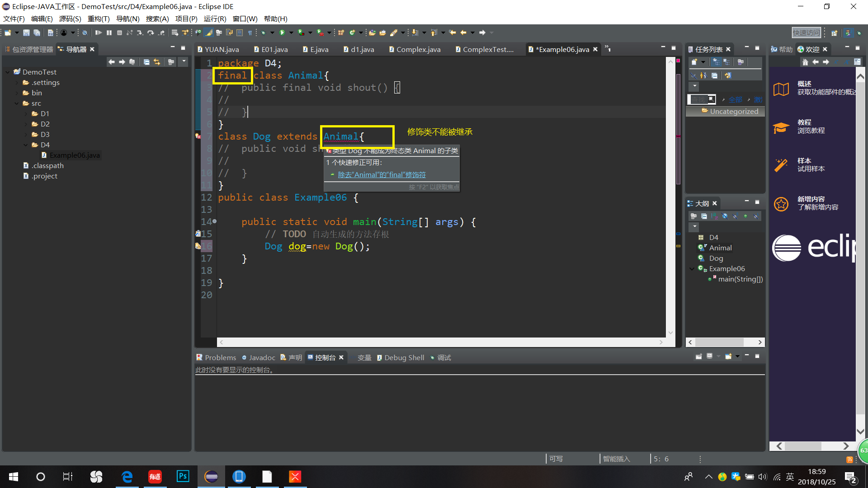Viewport: 868px width, 488px height.
Task: Toggle Categorized presentation icon in Task List
Action: click(716, 62)
